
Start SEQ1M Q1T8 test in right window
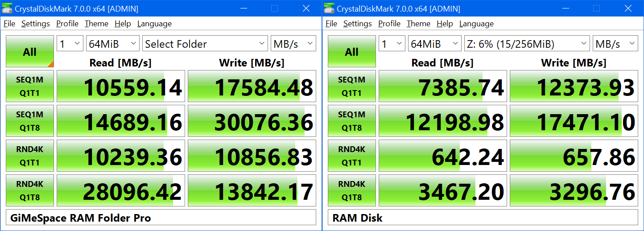tap(352, 121)
